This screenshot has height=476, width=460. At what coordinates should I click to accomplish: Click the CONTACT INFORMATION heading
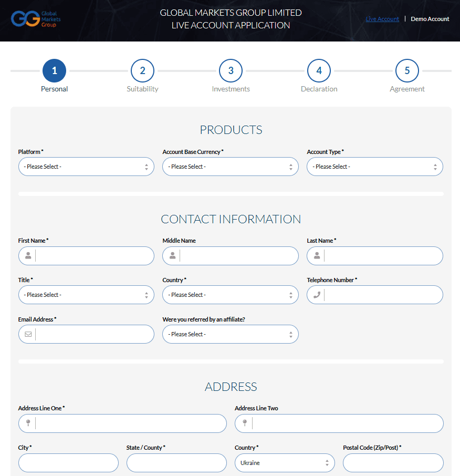pyautogui.click(x=231, y=219)
